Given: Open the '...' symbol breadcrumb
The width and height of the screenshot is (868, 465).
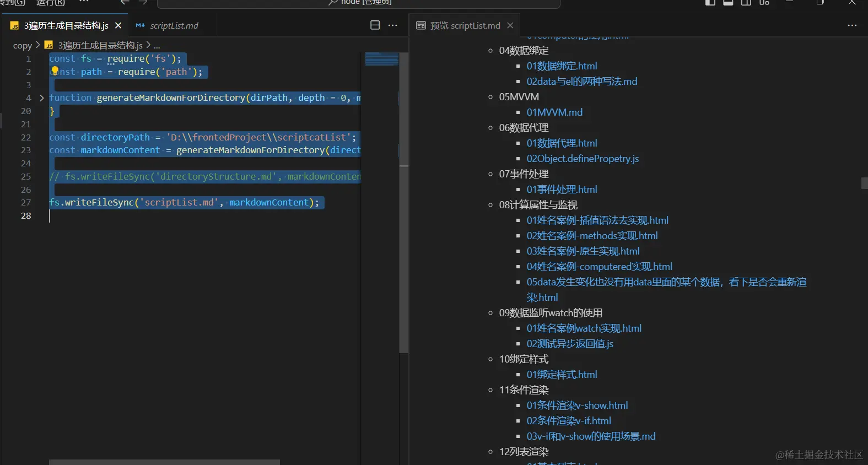Looking at the screenshot, I should click(157, 45).
